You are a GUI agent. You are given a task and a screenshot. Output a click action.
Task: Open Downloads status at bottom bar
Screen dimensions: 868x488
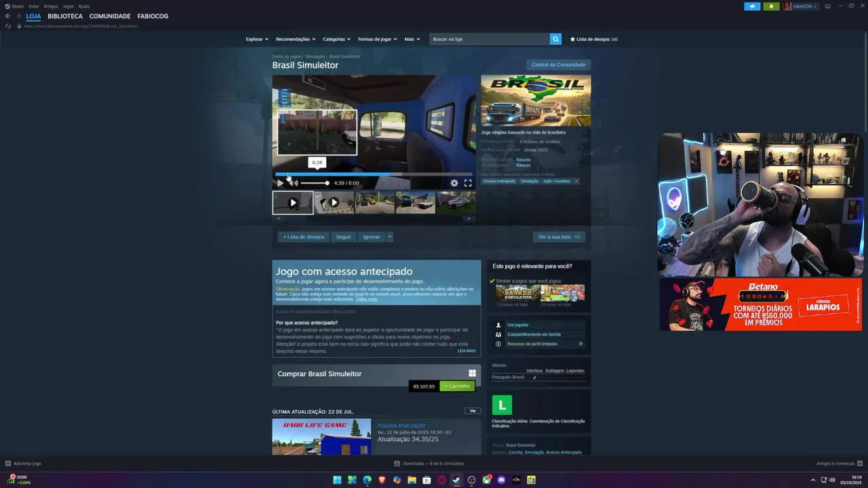(x=429, y=464)
